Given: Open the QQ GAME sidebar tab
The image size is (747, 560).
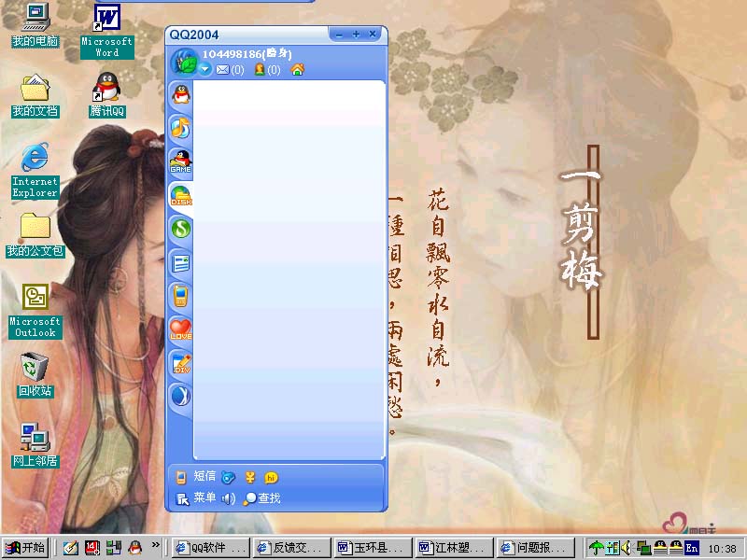Looking at the screenshot, I should tap(181, 161).
